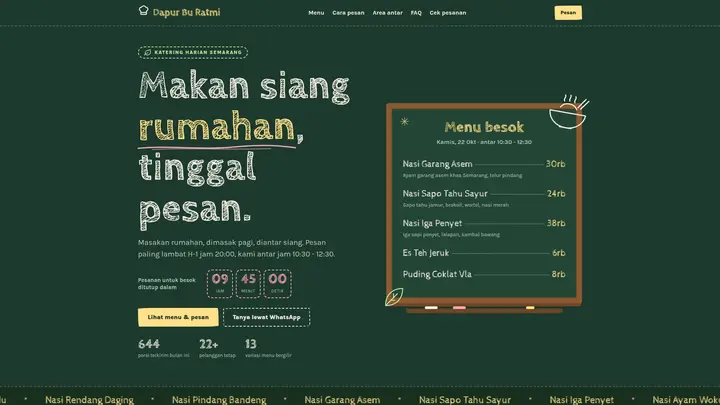
Task: Click the yellow chalk piece on board tray
Action: click(530, 307)
